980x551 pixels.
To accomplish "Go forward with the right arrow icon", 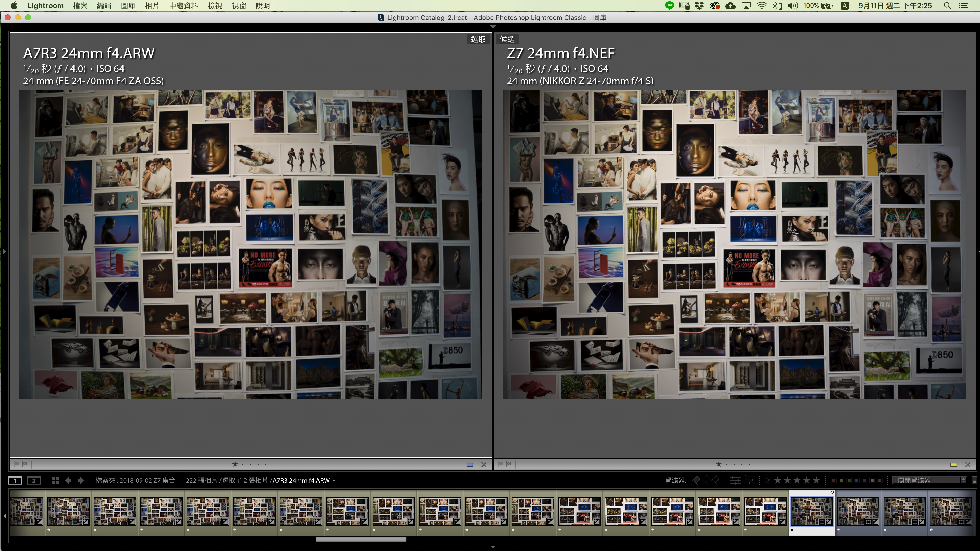I will pos(81,480).
